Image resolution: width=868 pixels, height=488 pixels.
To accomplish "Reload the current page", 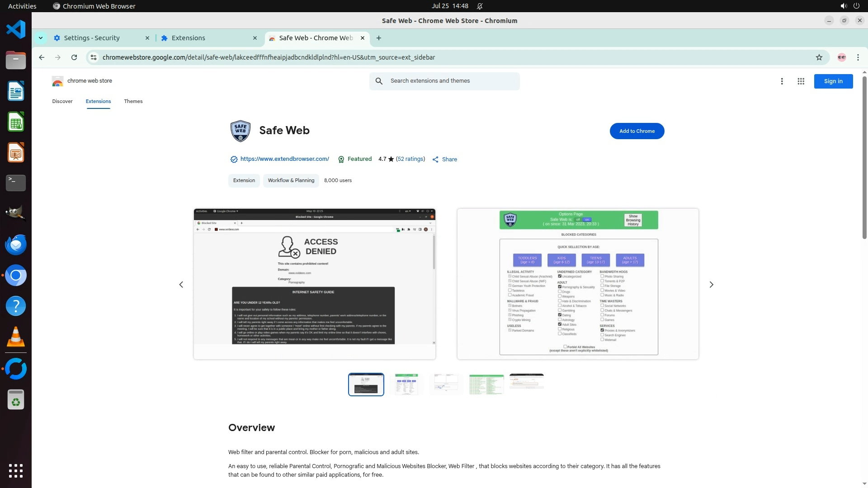I will 74,57.
